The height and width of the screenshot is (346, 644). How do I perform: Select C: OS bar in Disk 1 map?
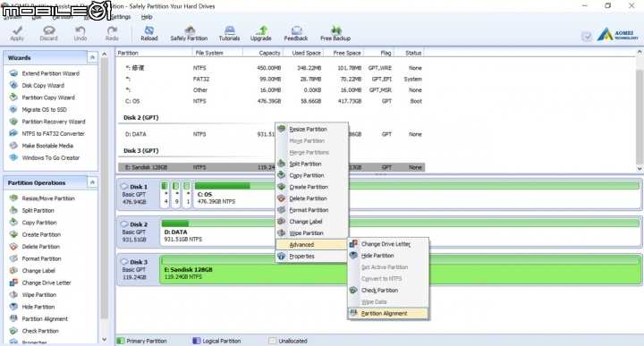point(417,194)
